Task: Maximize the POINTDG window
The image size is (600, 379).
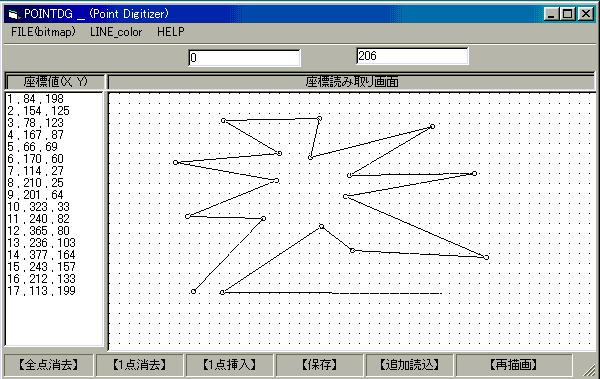Action: [x=568, y=14]
